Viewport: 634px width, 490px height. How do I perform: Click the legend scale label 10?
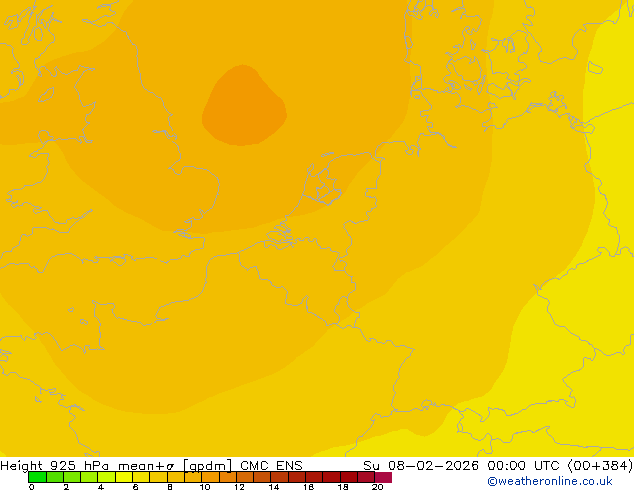point(205,487)
